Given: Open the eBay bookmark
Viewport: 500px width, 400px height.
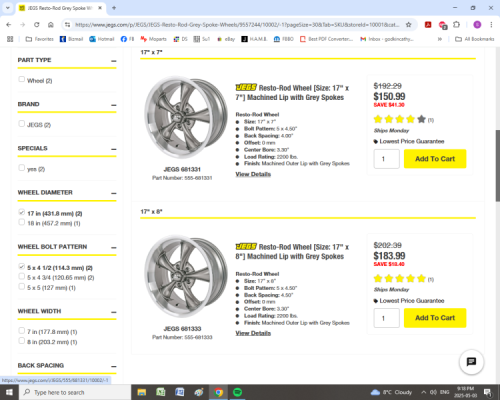Looking at the screenshot, I should coord(226,39).
